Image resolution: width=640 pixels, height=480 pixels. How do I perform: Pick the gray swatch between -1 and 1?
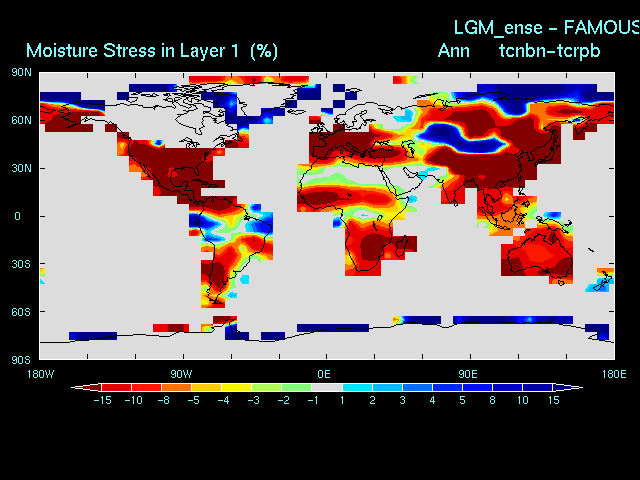click(x=327, y=387)
